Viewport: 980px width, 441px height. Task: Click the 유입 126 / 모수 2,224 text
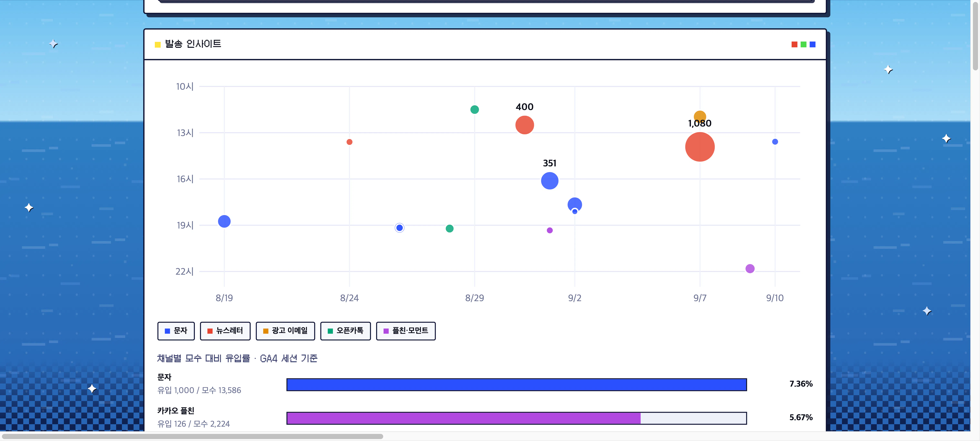194,424
